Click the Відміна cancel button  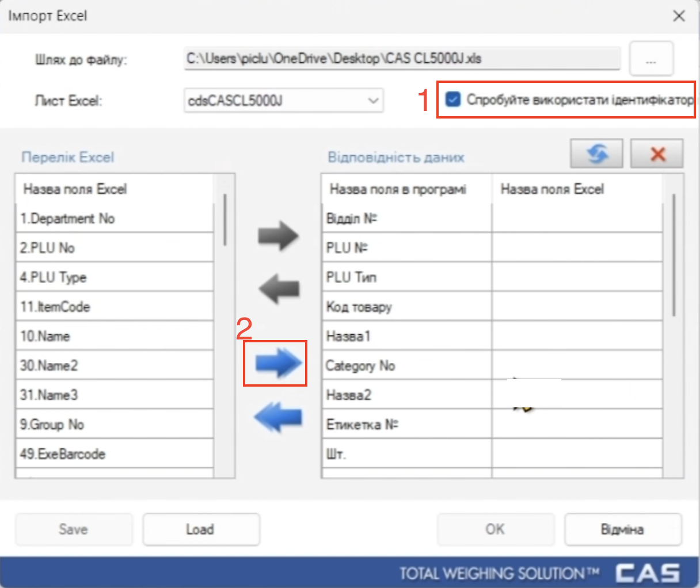(x=622, y=529)
